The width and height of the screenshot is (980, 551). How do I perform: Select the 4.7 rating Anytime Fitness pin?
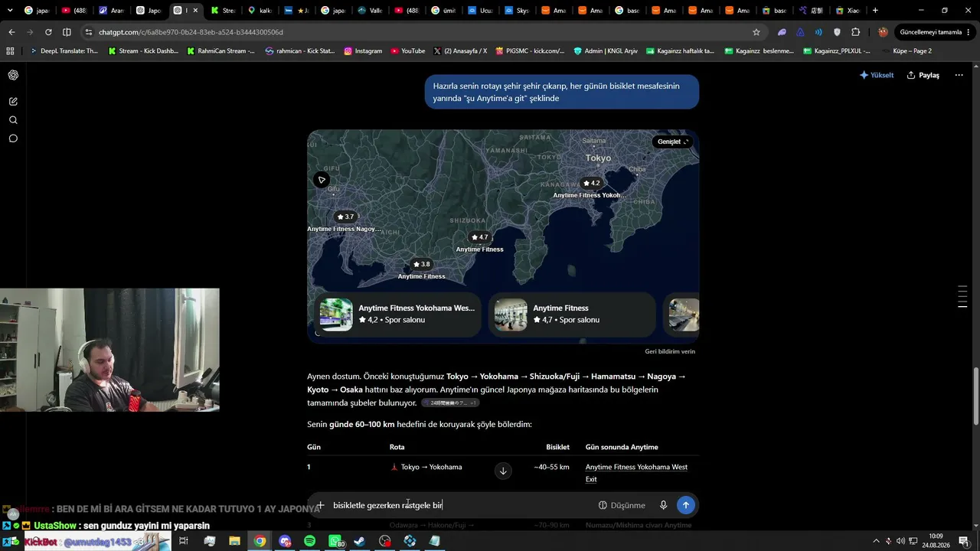479,237
